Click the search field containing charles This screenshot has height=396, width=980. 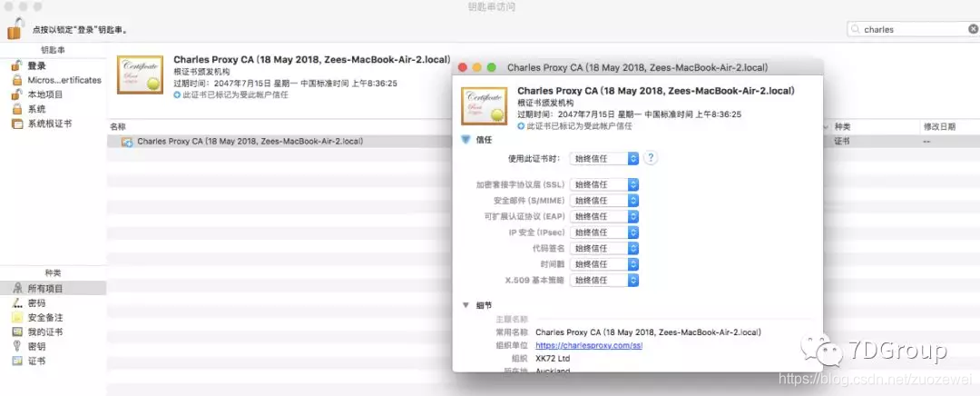click(x=913, y=29)
